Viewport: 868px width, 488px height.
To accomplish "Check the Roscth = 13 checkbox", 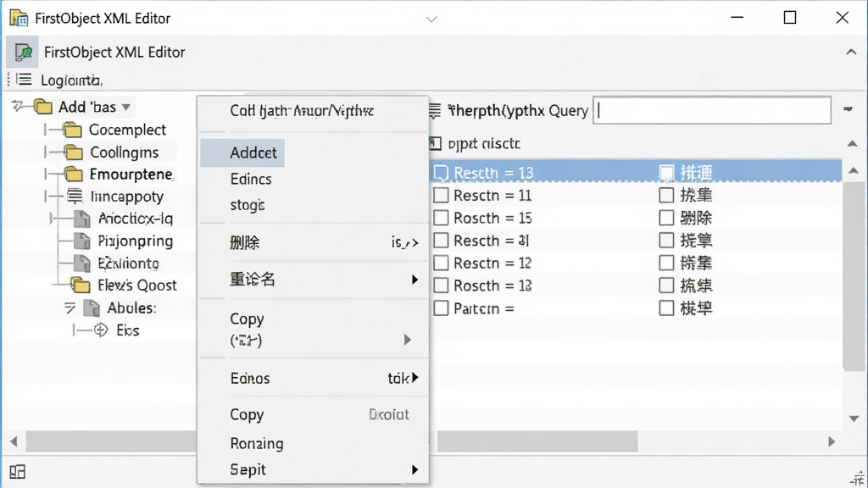I will coord(441,286).
